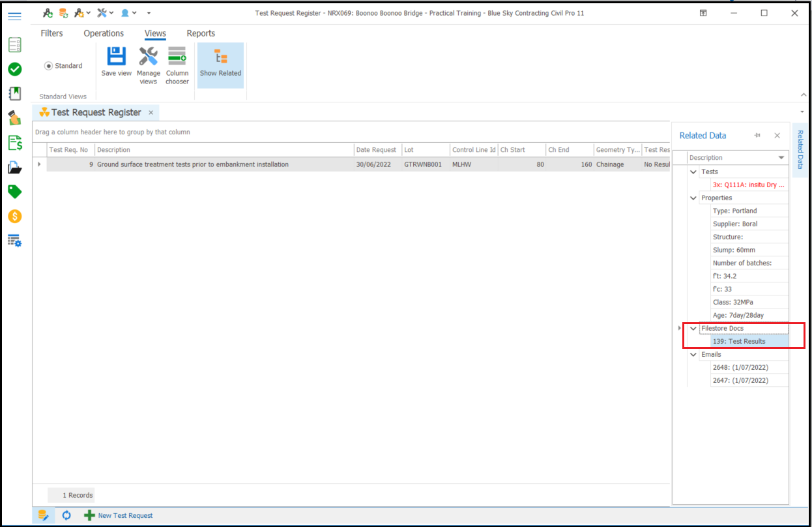Click New Test Request button

(119, 515)
